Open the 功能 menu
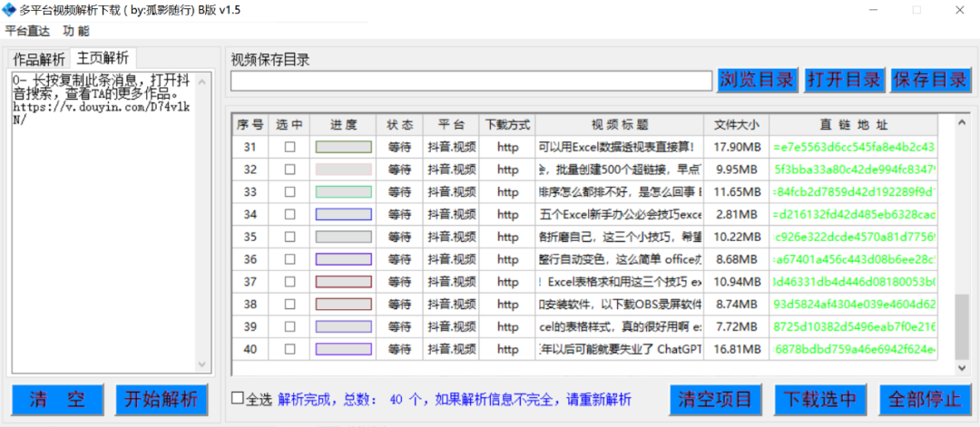Viewport: 980px width, 427px height. [76, 31]
